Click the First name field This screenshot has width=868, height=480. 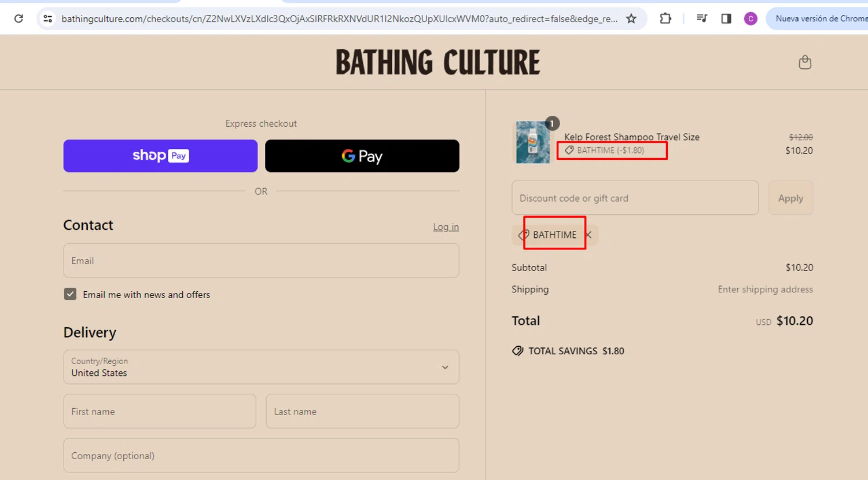coord(160,411)
